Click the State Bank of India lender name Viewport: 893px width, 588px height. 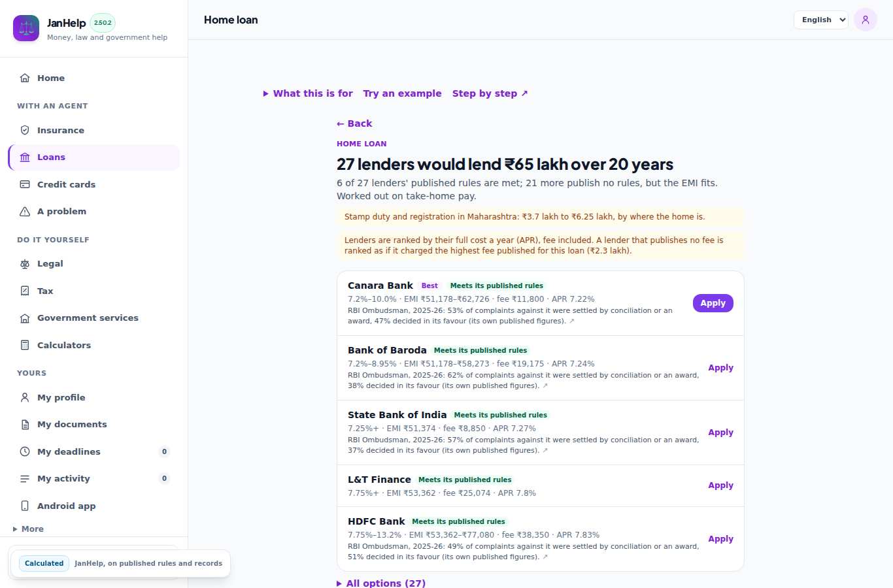[x=397, y=415]
